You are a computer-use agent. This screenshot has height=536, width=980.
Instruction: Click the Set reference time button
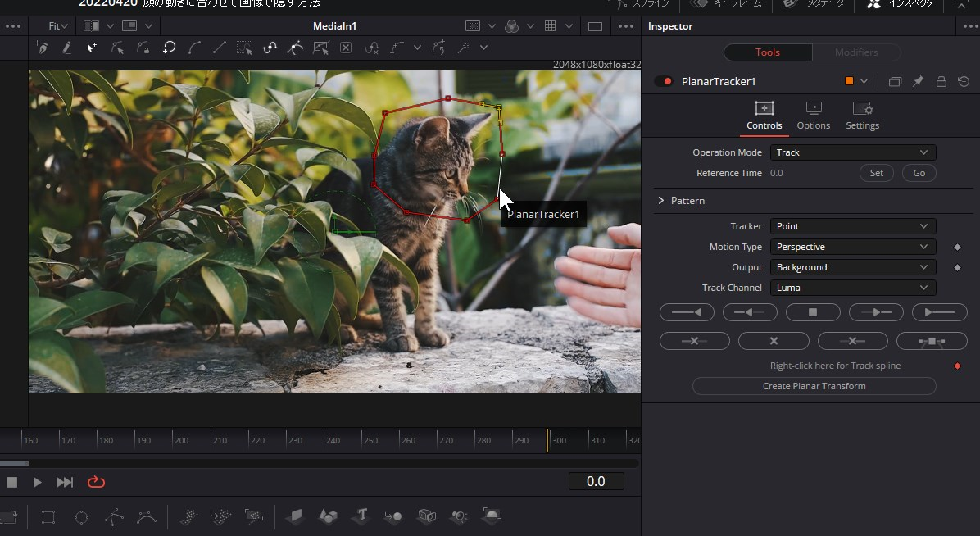click(x=876, y=173)
